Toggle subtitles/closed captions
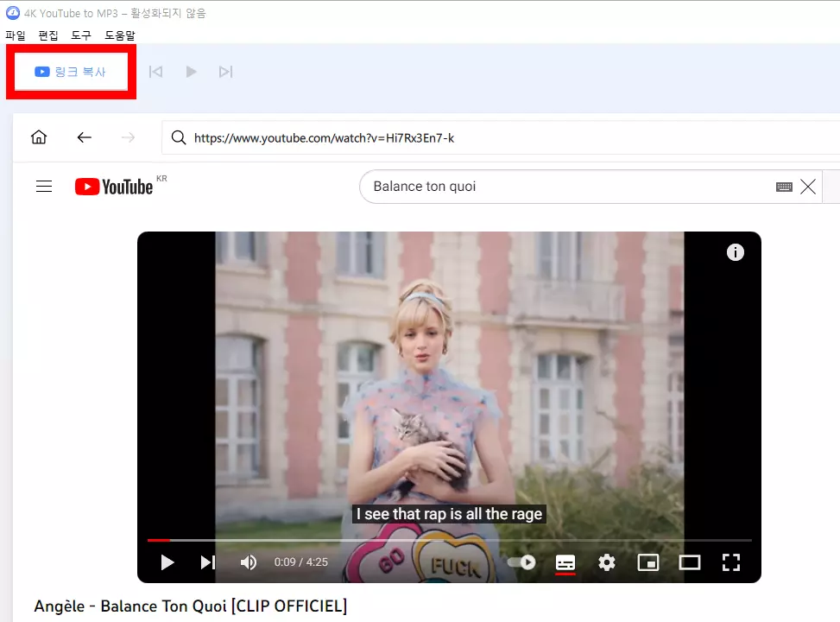 click(565, 563)
